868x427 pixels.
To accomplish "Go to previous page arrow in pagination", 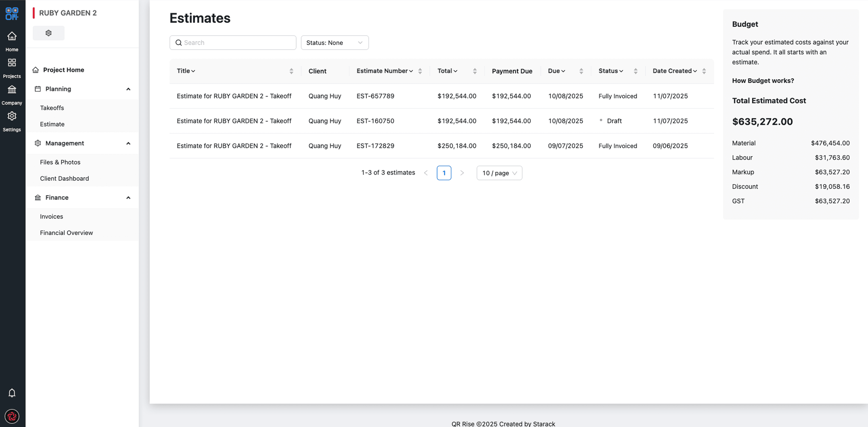I will (426, 173).
